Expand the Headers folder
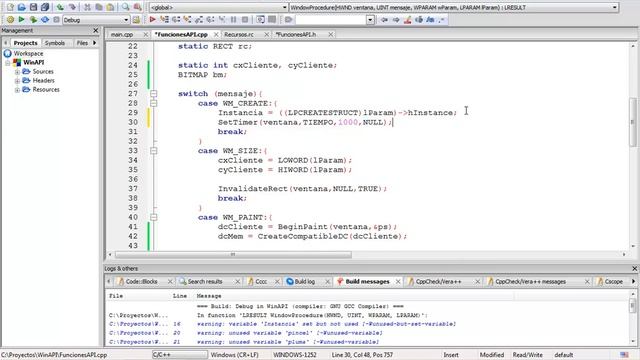640x360 pixels. click(17, 81)
